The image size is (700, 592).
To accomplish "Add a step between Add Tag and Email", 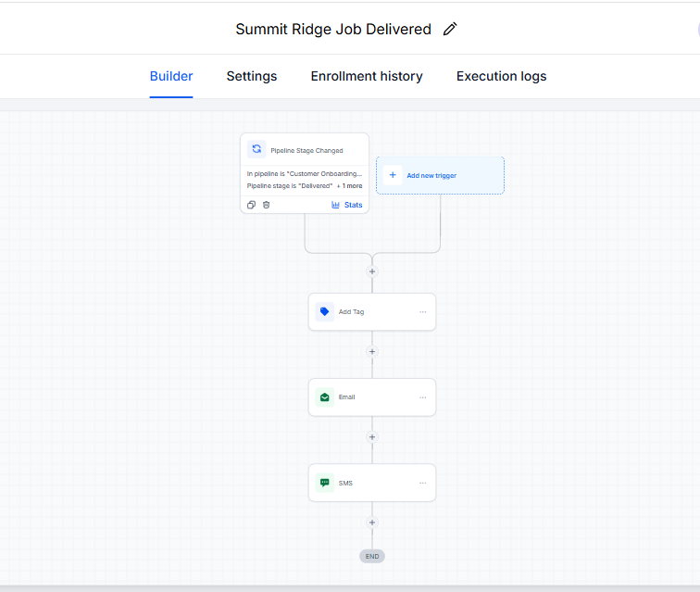I will pos(372,352).
